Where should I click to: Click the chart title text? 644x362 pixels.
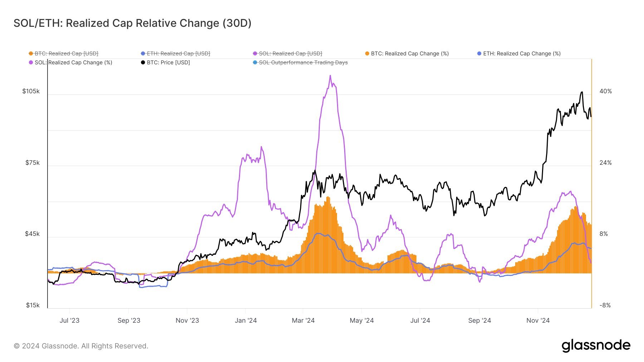click(132, 23)
